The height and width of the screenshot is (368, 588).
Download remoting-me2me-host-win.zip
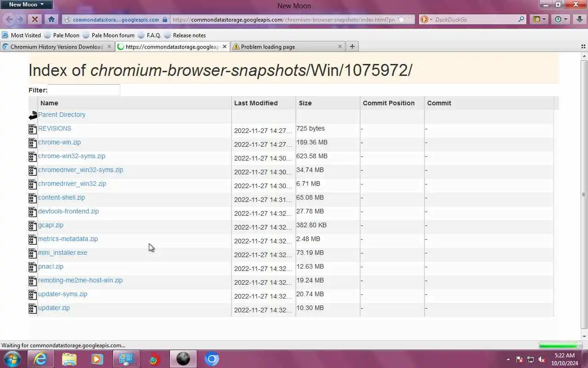coord(80,280)
